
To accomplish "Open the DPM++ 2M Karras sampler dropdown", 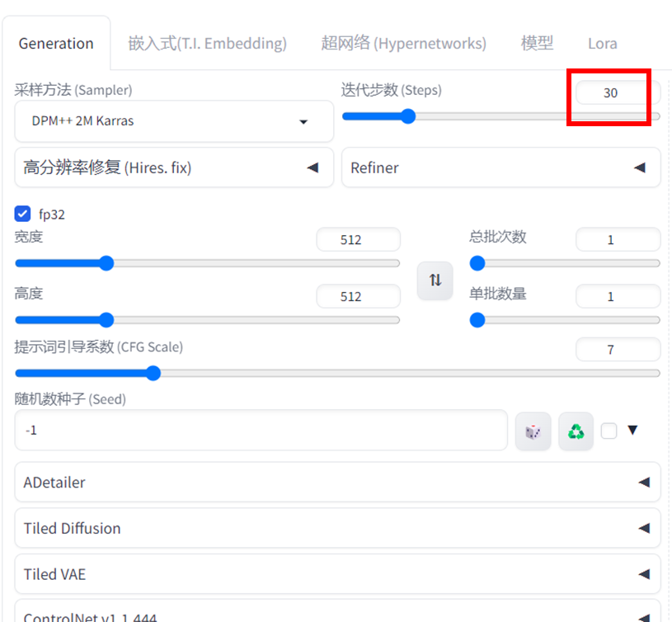I will [x=174, y=121].
